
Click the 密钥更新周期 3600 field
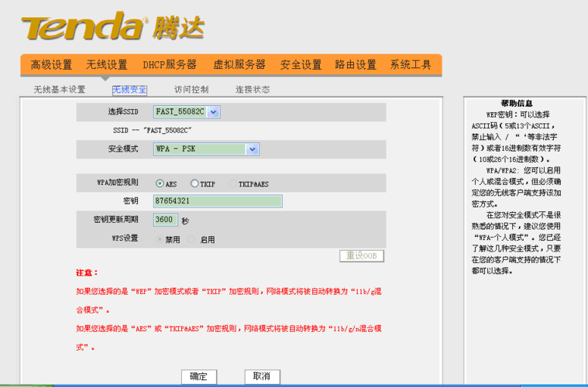(x=165, y=220)
